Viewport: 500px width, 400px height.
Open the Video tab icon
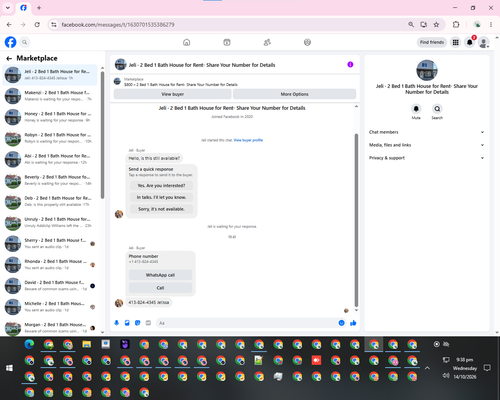tap(227, 42)
